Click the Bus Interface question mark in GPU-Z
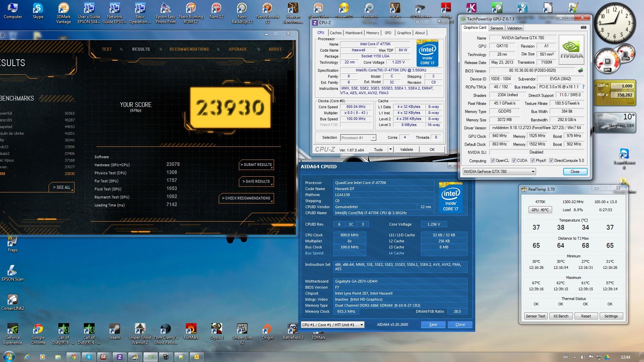 583,87
